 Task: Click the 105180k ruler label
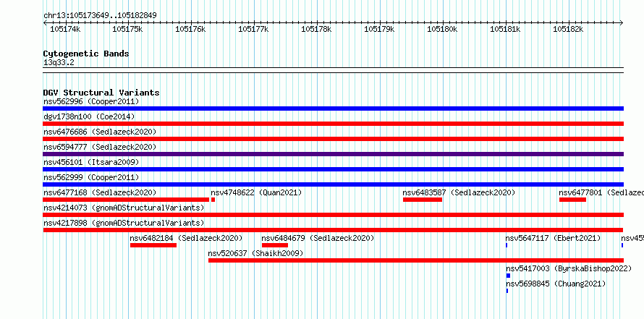coord(442,29)
